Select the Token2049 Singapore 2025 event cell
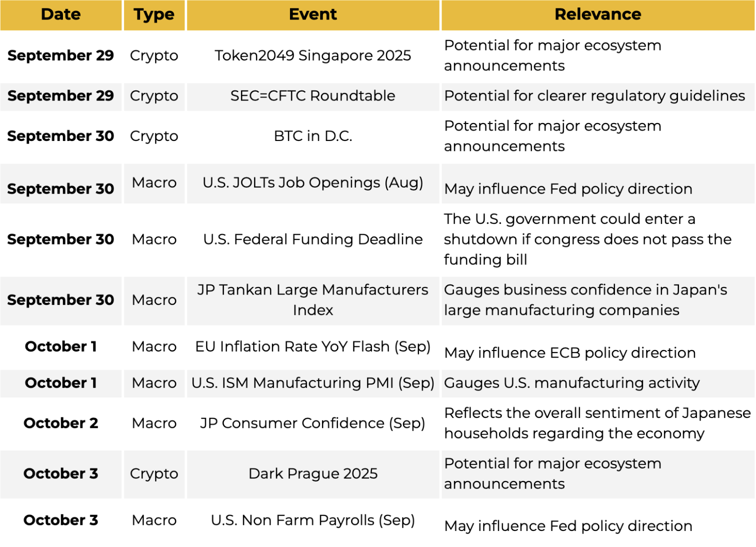Viewport: 756px width, 547px height. pos(313,55)
